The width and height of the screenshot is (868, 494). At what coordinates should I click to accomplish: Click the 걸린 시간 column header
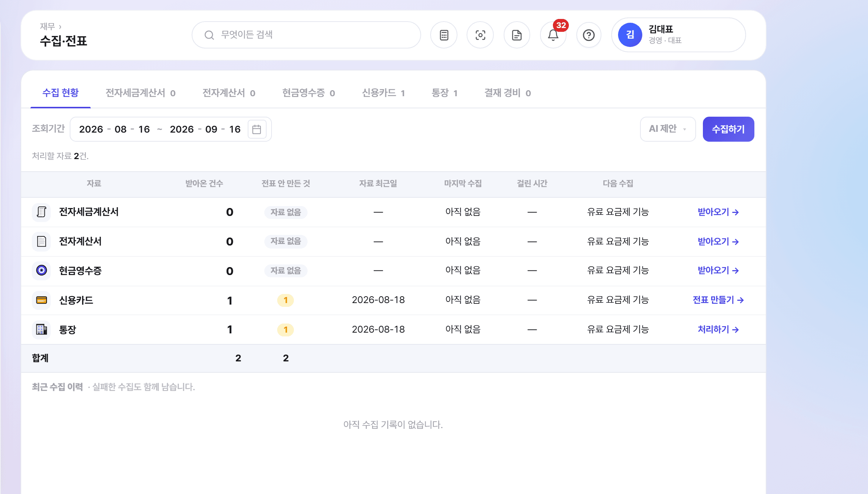tap(532, 184)
